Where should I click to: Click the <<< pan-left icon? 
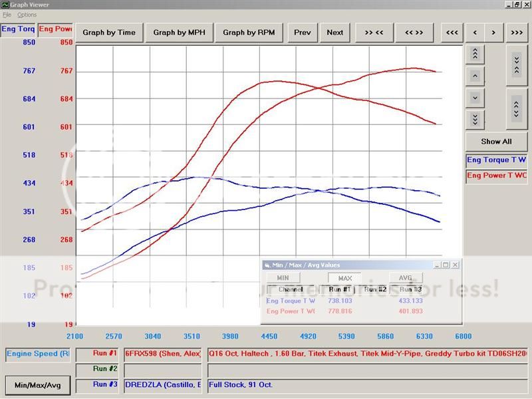[x=452, y=32]
